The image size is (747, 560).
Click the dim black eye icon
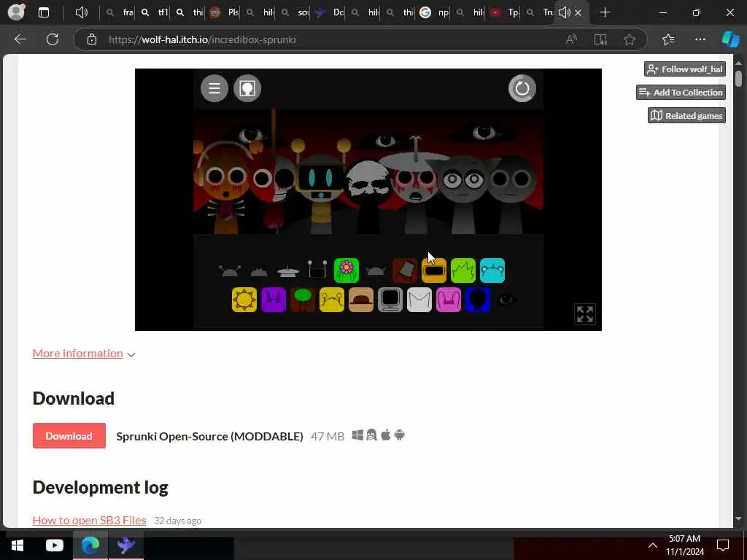tap(506, 300)
